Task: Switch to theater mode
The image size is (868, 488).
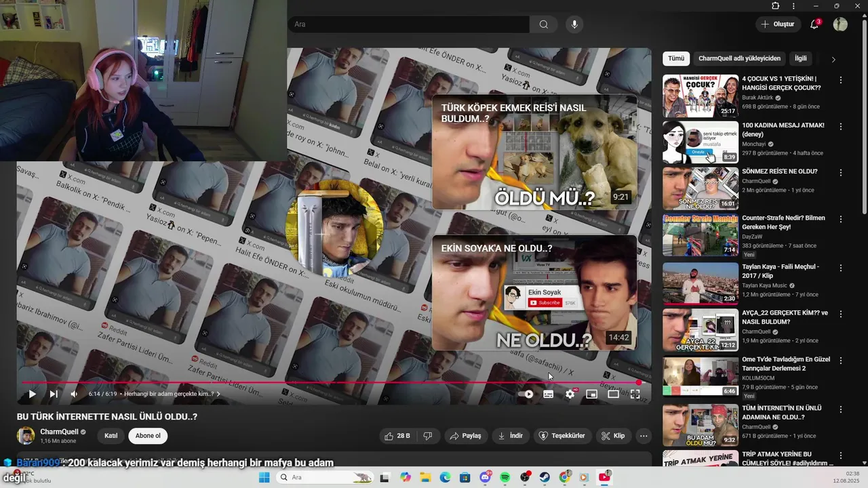Action: [x=613, y=394]
